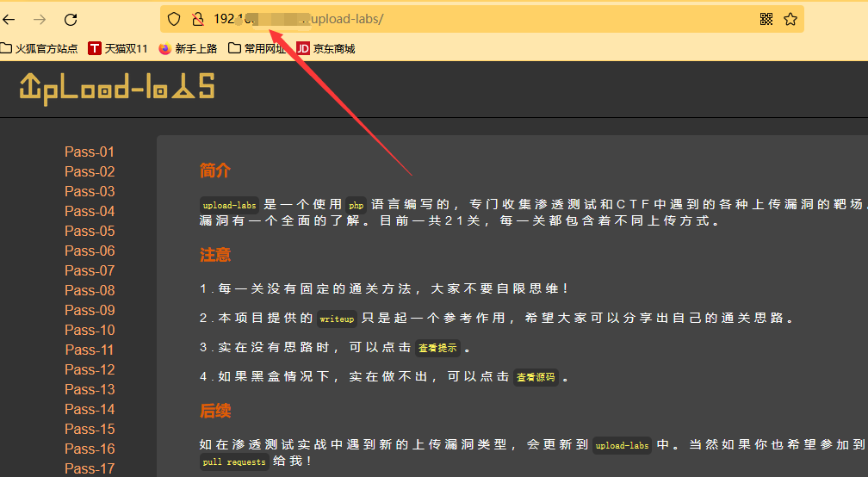
Task: Open the 京东商城 bookmark
Action: tap(325, 49)
